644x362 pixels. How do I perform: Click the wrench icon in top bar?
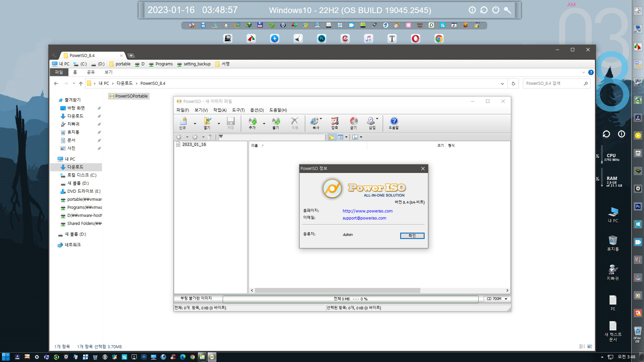click(x=507, y=10)
